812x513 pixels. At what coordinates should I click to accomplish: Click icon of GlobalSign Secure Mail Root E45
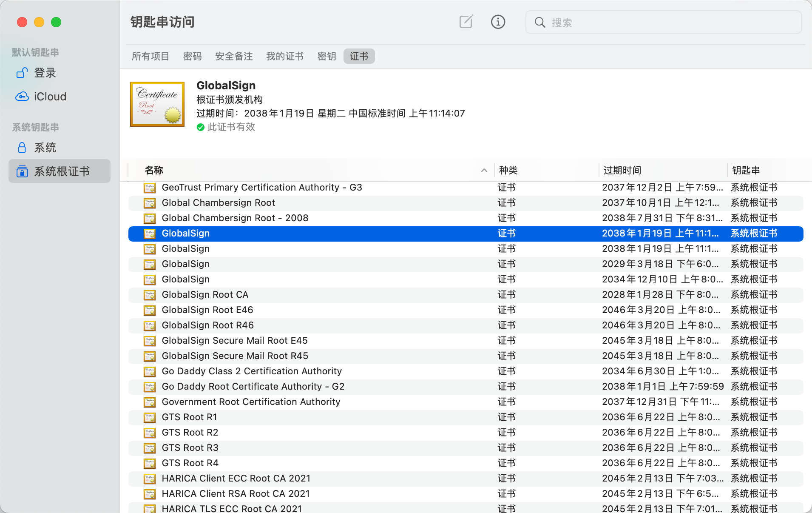pyautogui.click(x=150, y=341)
